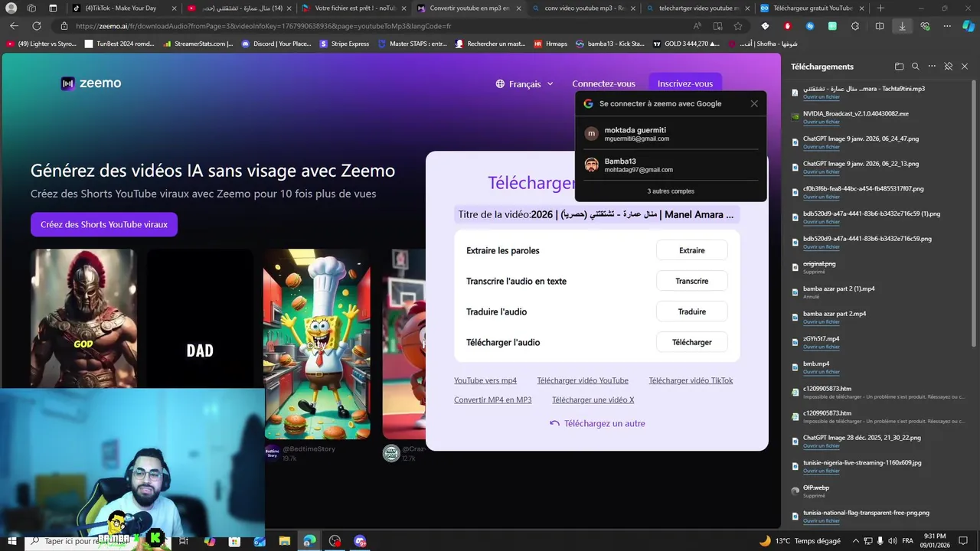Open StreamerStats.com bookmark

[x=198, y=44]
